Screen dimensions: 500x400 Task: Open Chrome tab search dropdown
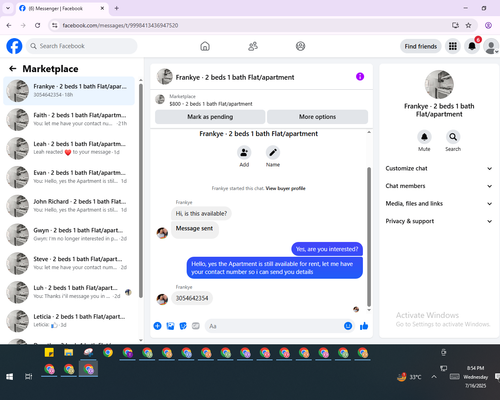click(8, 8)
